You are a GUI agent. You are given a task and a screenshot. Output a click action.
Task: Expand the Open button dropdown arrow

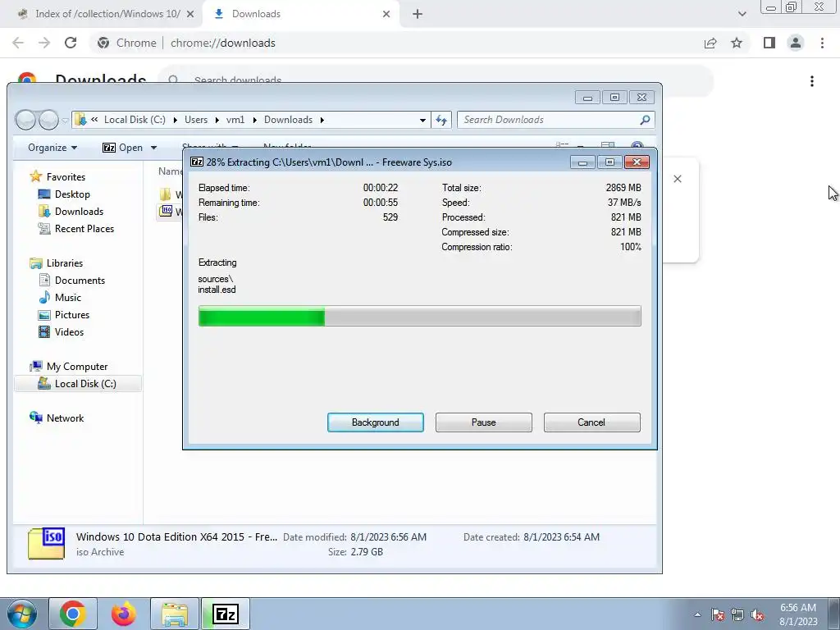pos(153,148)
